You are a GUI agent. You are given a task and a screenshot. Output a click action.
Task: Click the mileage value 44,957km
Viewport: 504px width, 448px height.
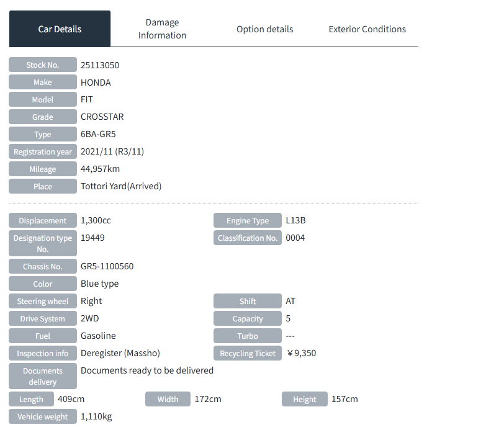[x=101, y=169]
